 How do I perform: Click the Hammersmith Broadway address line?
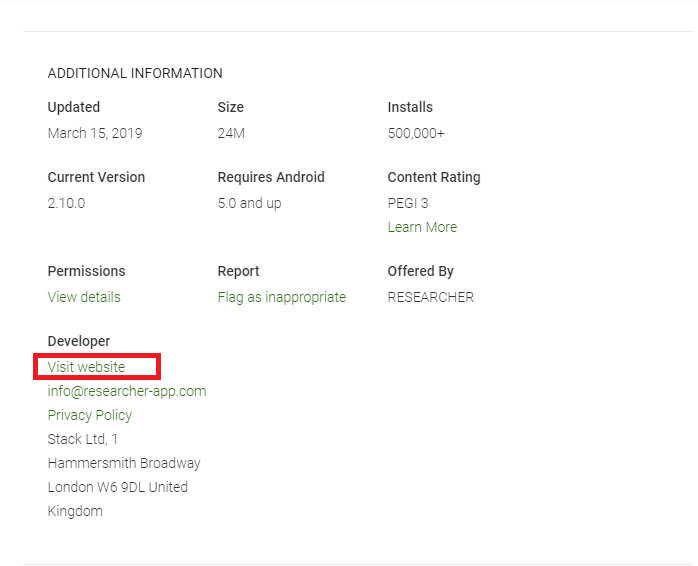[x=124, y=463]
